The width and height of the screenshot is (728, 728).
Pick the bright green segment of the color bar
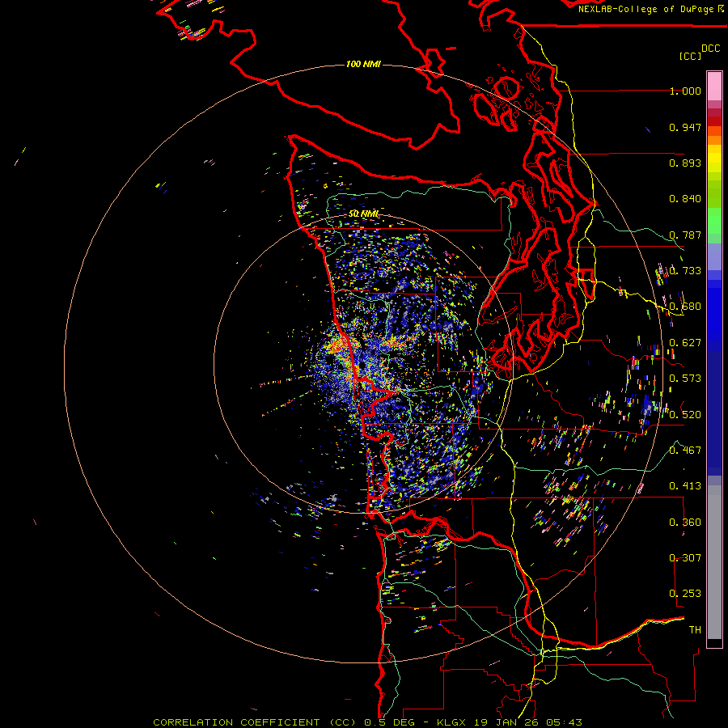[x=714, y=221]
